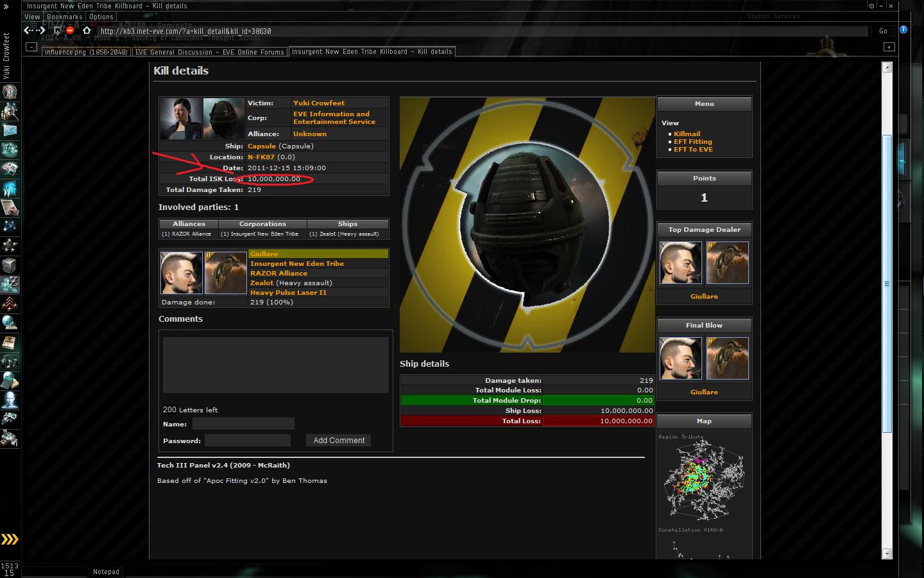924x578 pixels.
Task: Focus the Password input field
Action: [x=248, y=441]
